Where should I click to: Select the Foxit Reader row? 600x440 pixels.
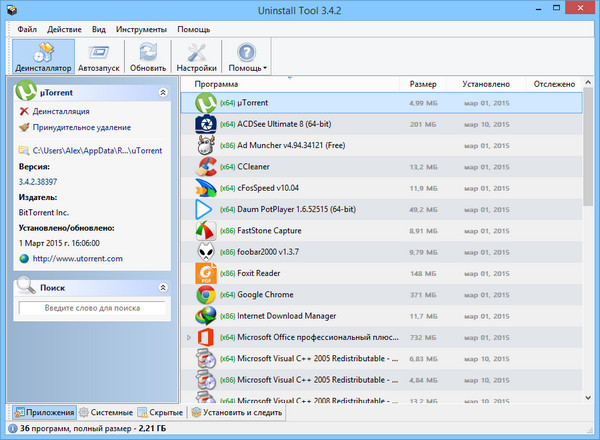pos(382,273)
